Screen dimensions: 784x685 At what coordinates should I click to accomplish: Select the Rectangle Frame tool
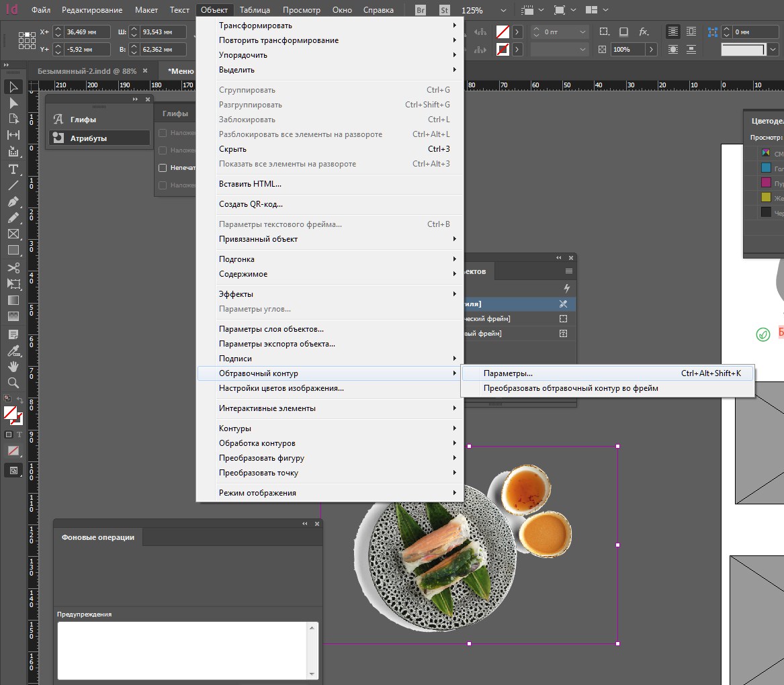(x=13, y=234)
